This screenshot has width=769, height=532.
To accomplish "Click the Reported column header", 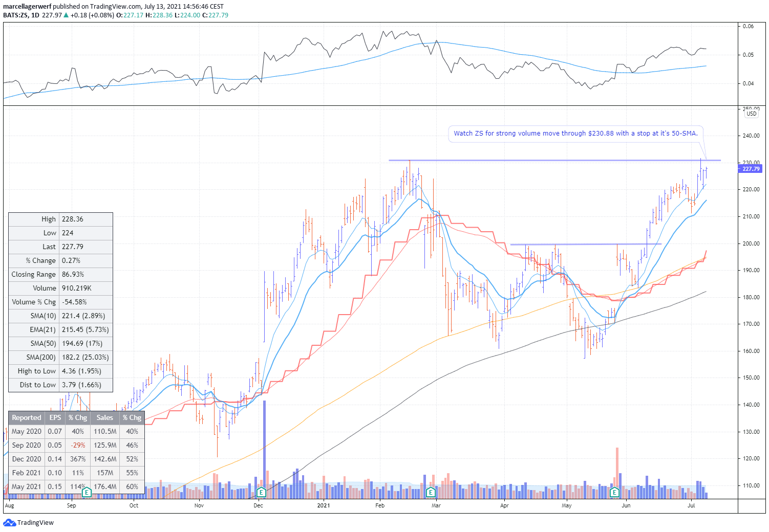I will click(x=27, y=417).
